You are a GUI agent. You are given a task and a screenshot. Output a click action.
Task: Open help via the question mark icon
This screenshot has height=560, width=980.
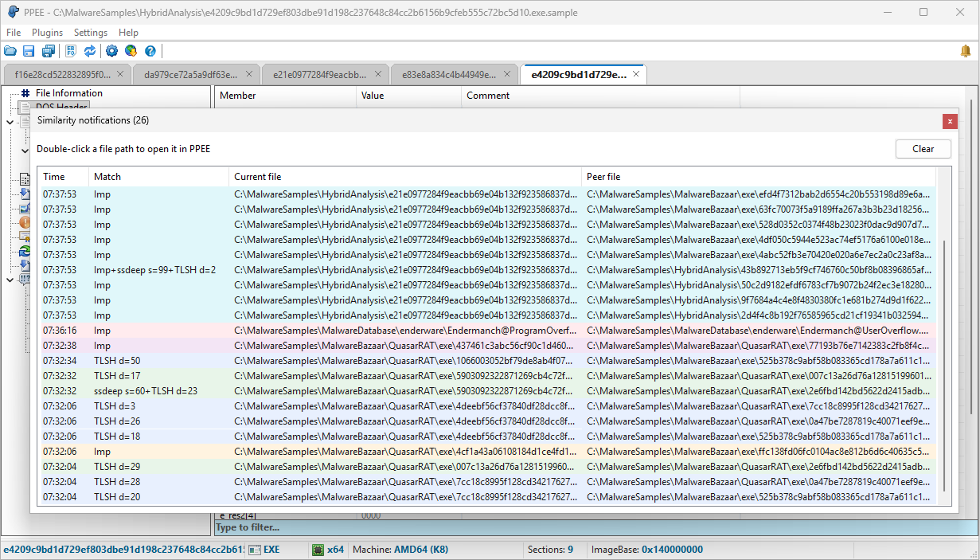[x=150, y=51]
